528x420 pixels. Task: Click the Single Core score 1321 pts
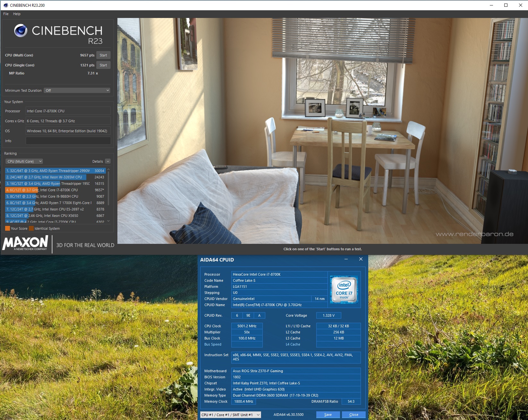point(87,65)
